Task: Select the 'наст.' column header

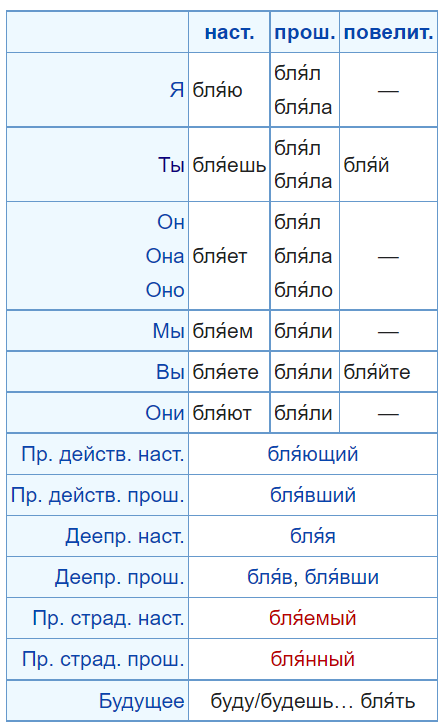Action: [x=229, y=32]
